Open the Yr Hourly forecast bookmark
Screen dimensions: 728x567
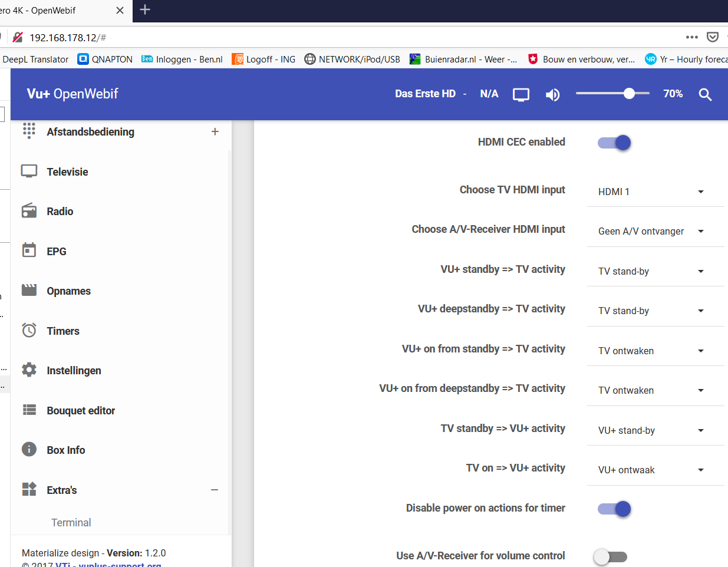pyautogui.click(x=686, y=59)
